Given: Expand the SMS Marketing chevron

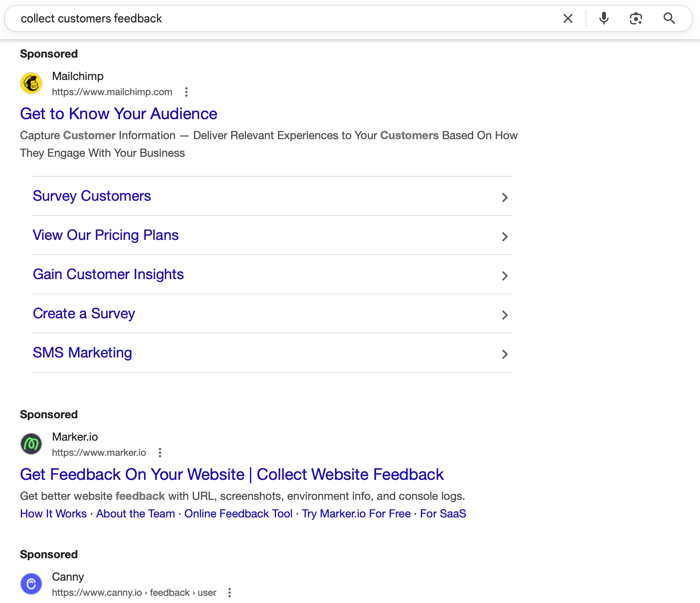Looking at the screenshot, I should pyautogui.click(x=505, y=354).
